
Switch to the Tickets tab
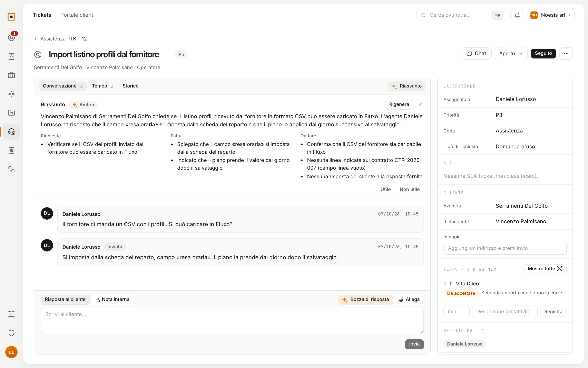(42, 15)
